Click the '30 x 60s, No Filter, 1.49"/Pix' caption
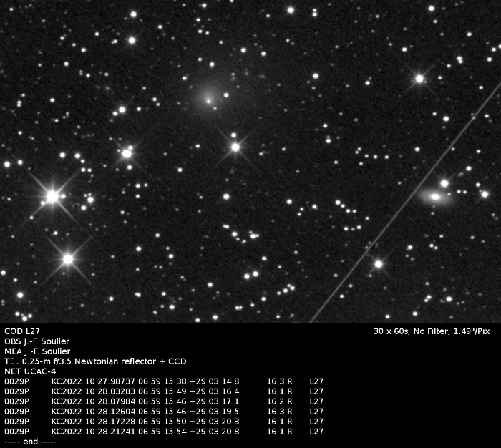Viewport: 501px width, 448px height. click(x=432, y=331)
